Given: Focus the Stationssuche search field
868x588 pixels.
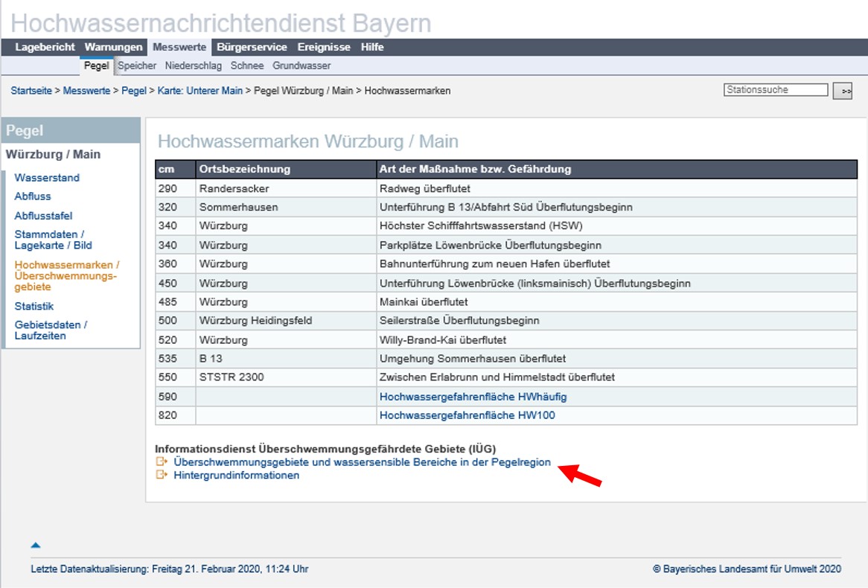Looking at the screenshot, I should point(776,90).
